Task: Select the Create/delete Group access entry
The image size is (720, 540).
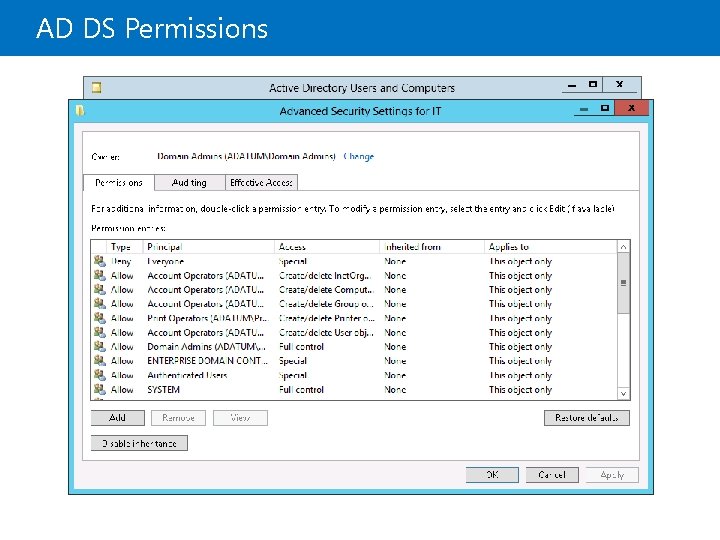Action: pos(326,304)
